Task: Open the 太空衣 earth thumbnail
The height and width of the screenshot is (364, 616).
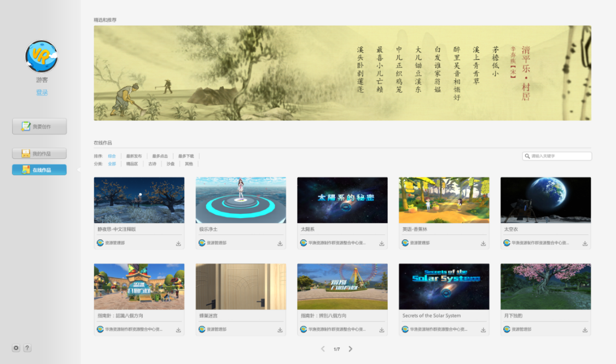Action: [x=545, y=200]
